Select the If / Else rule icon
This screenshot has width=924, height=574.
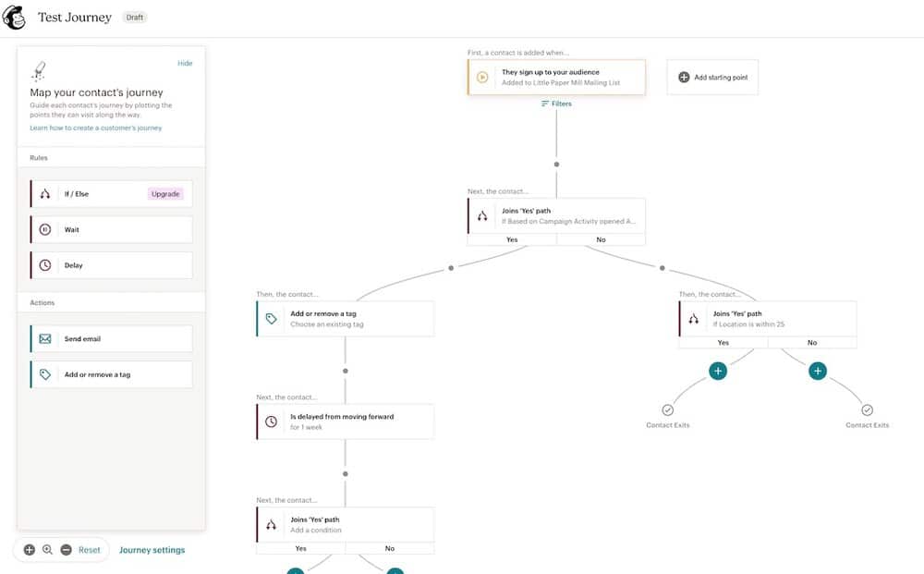click(44, 194)
